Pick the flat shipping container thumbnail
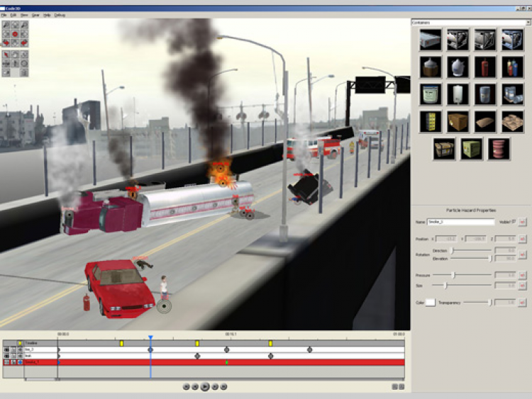The width and height of the screenshot is (532, 399). tap(431, 40)
